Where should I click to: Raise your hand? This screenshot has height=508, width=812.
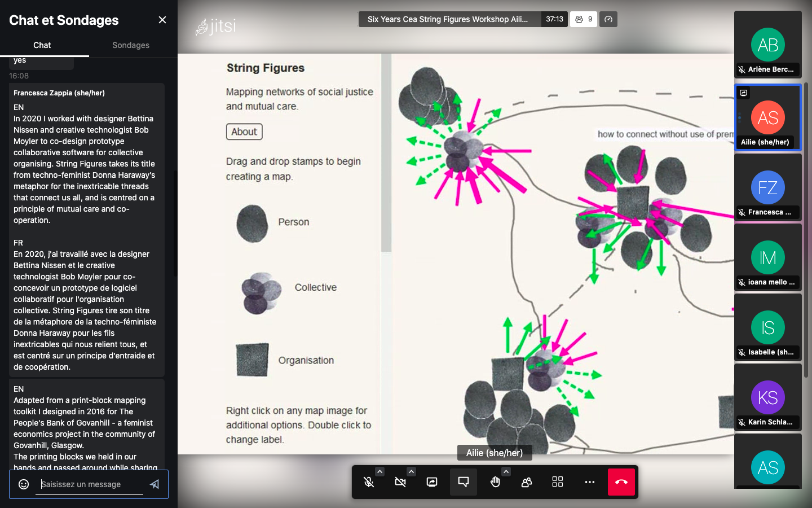point(495,482)
